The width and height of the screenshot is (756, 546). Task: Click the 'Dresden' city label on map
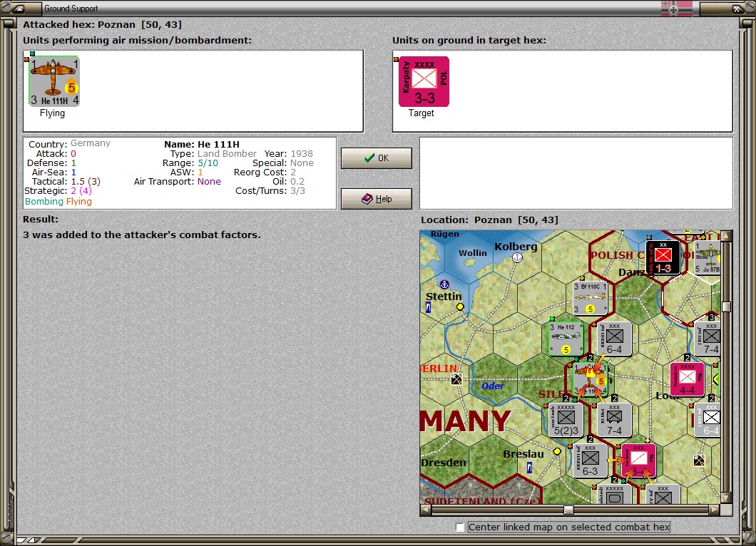click(x=444, y=463)
